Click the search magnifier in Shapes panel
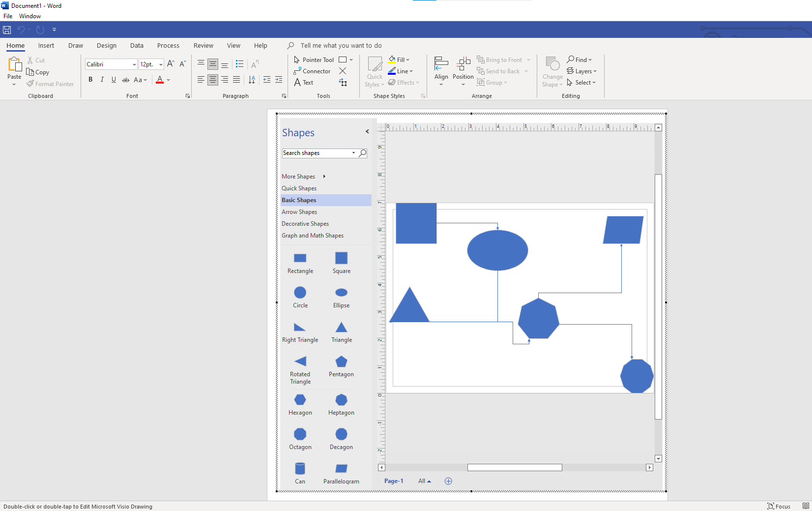This screenshot has height=511, width=812. point(362,153)
